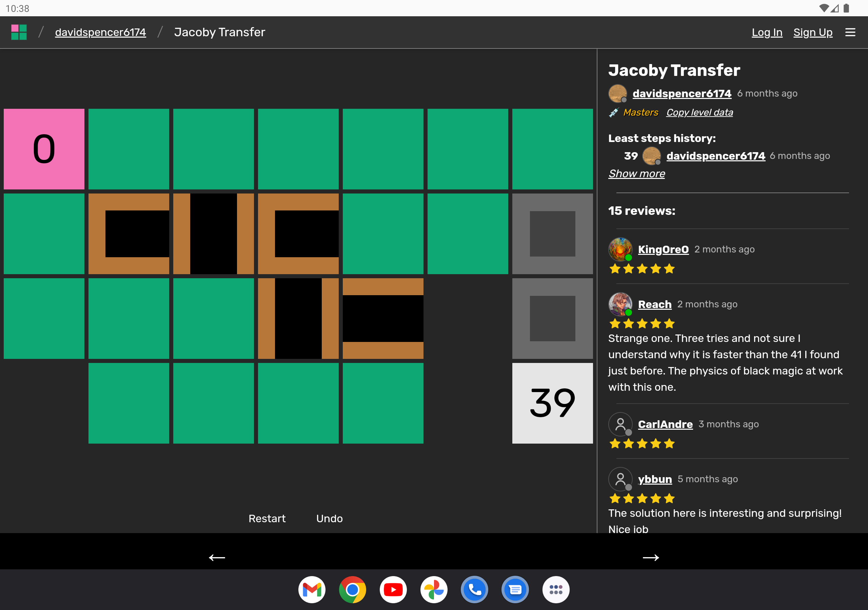
Task: Launch Chrome from the taskbar
Action: tap(353, 589)
